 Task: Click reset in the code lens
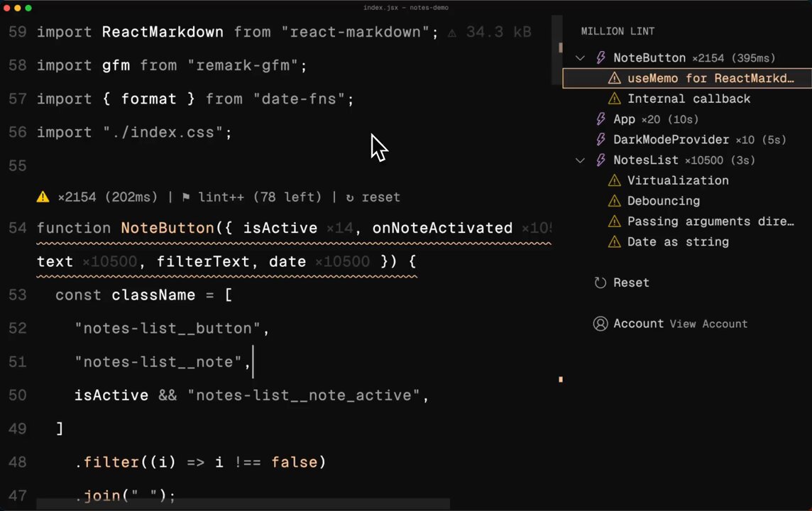[380, 197]
